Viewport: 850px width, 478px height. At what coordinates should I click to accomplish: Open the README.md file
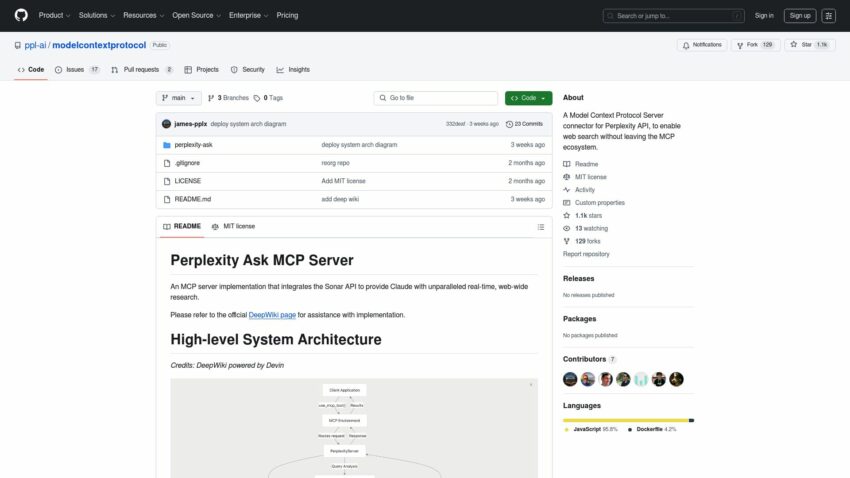192,199
